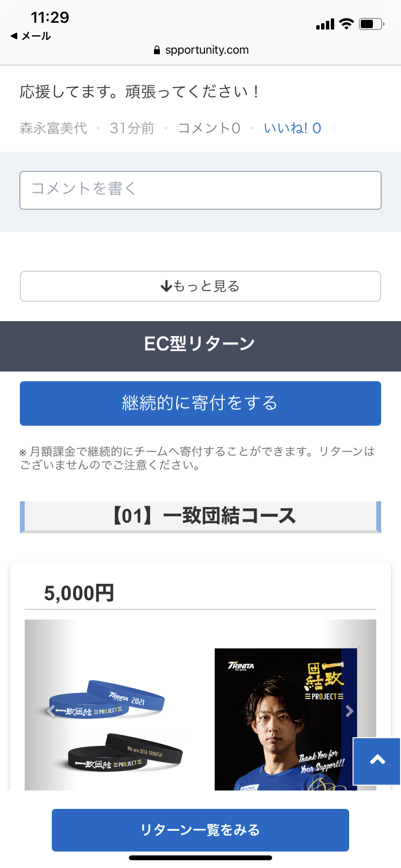This screenshot has width=401, height=868.
Task: Tap commenter name 森永富美代
Action: point(53,128)
